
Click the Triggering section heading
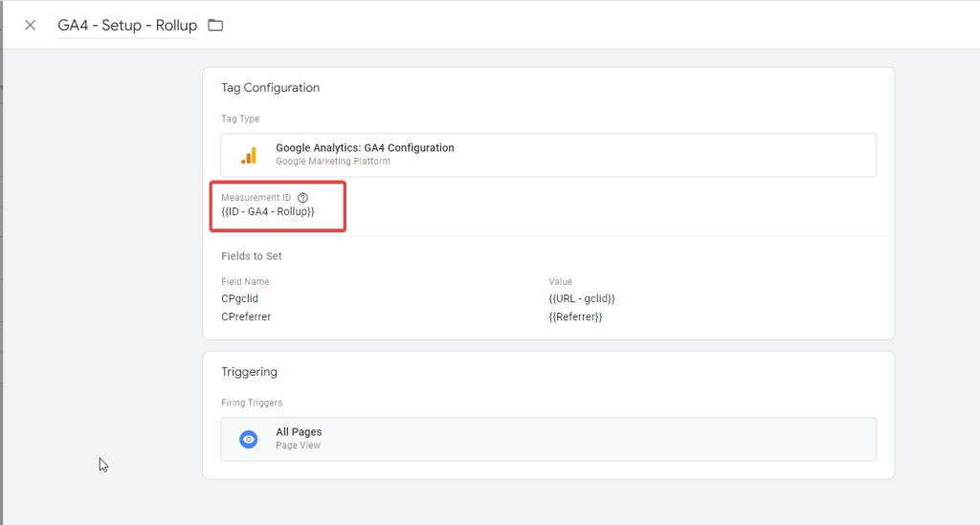pos(249,371)
